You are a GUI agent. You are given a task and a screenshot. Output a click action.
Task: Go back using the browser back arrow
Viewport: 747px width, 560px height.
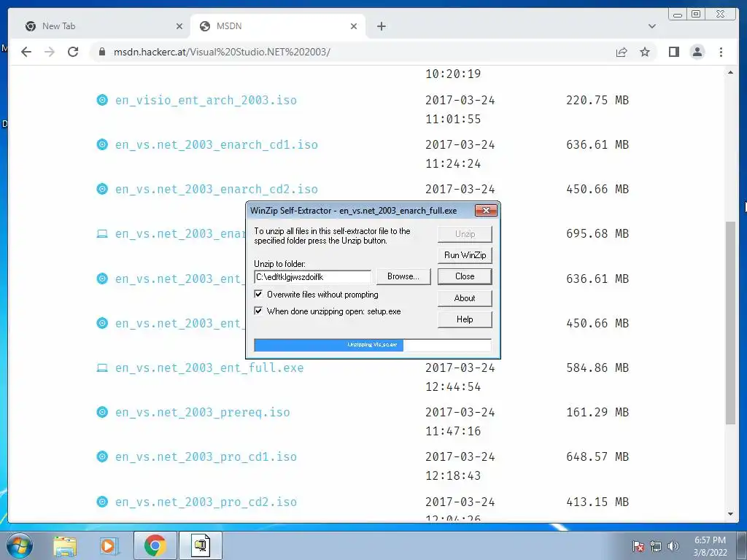coord(26,52)
